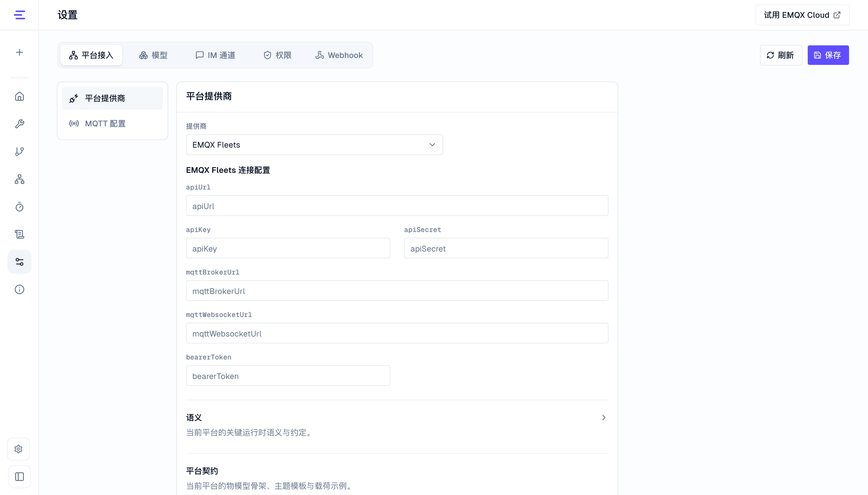This screenshot has height=495, width=868.
Task: Toggle the sidebar panel layout icon
Action: point(19,477)
